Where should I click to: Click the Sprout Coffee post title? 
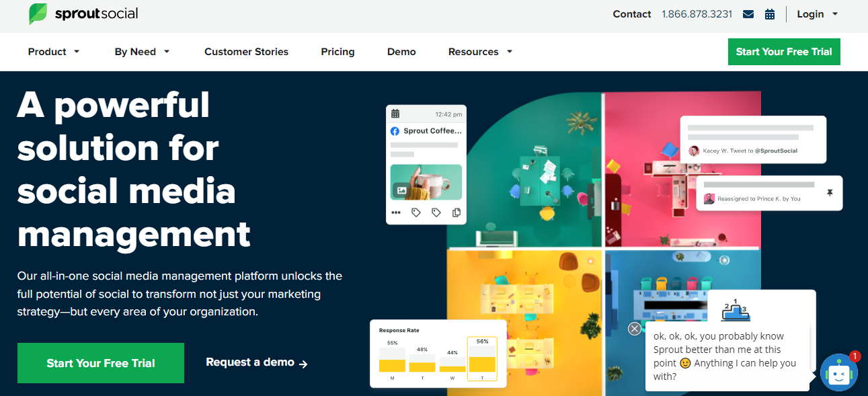(432, 131)
